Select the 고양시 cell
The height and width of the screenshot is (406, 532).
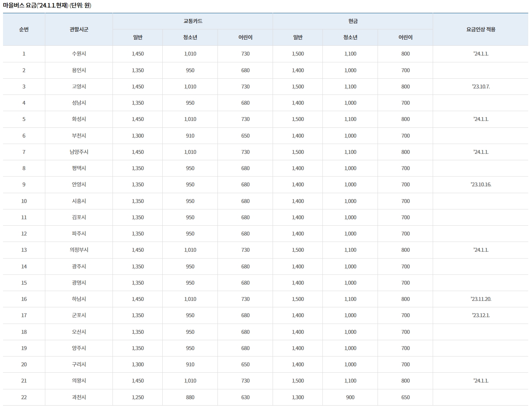coord(79,87)
